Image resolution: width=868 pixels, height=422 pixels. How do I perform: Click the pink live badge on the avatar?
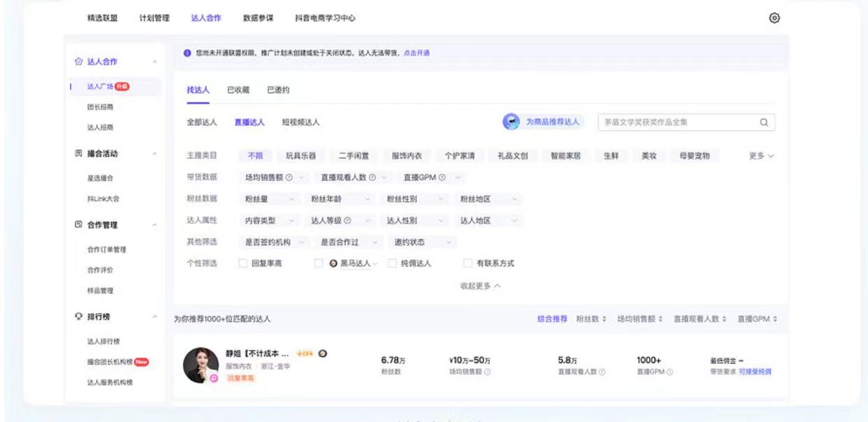click(214, 378)
